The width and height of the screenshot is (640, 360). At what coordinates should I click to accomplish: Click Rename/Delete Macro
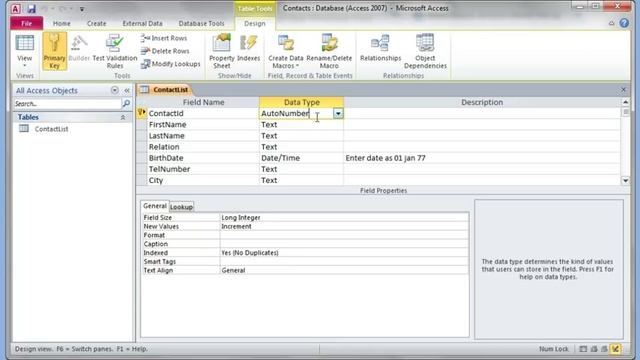click(x=329, y=51)
